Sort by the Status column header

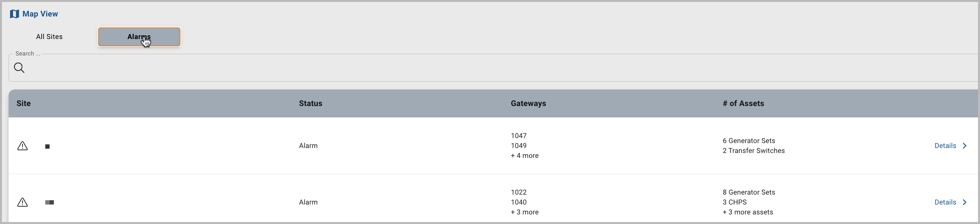tap(311, 103)
